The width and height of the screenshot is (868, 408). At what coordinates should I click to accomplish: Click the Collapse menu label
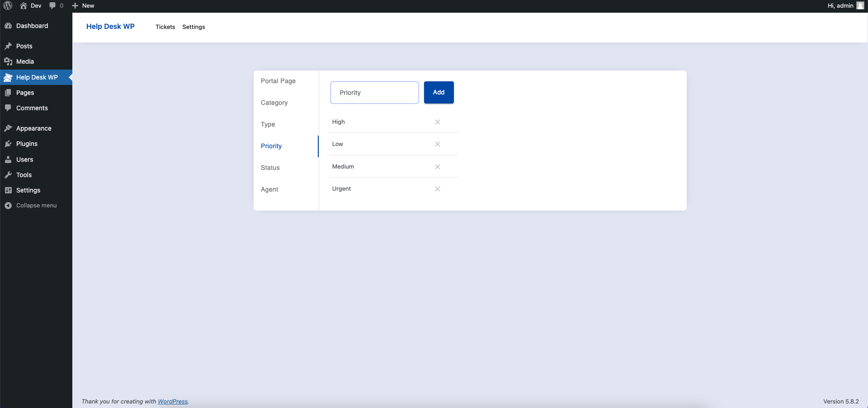pyautogui.click(x=37, y=206)
